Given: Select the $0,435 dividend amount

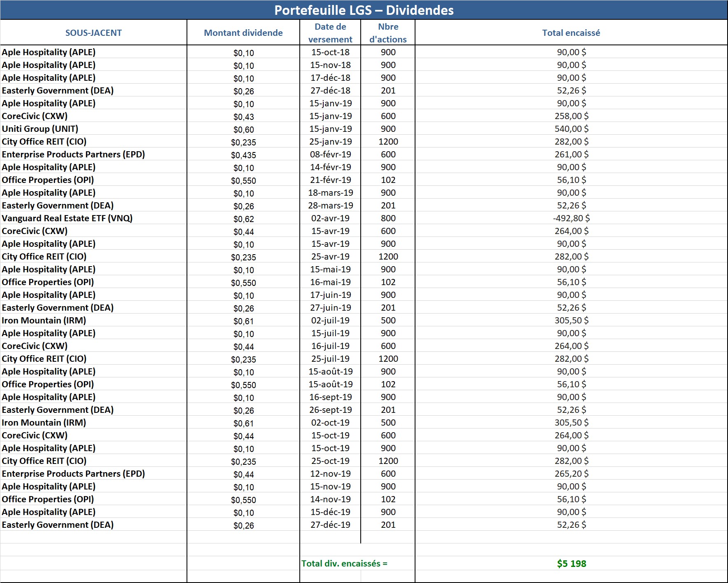Looking at the screenshot, I should tap(243, 155).
